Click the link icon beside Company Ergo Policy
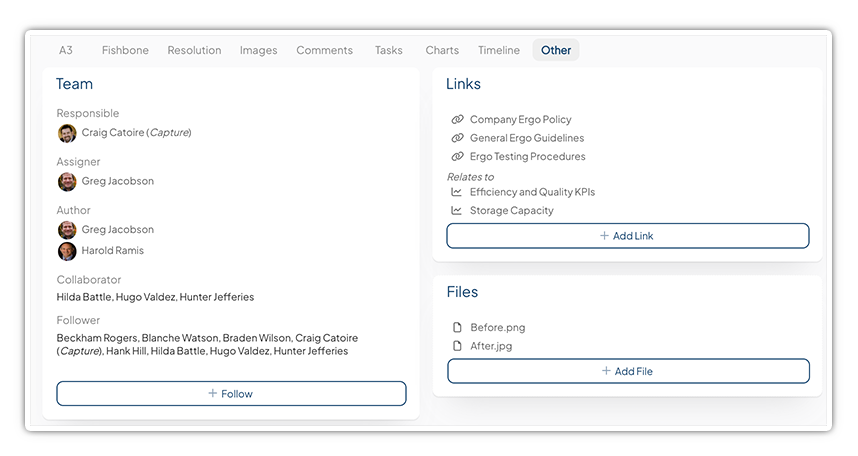This screenshot has width=858, height=456. (457, 120)
